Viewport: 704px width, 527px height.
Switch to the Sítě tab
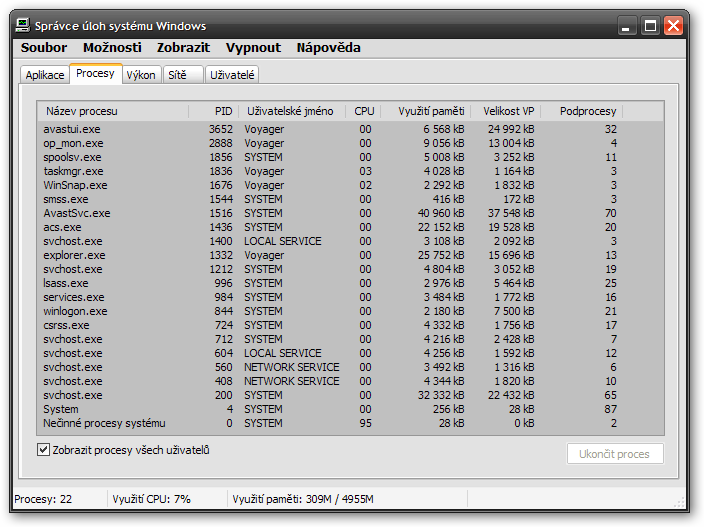183,75
